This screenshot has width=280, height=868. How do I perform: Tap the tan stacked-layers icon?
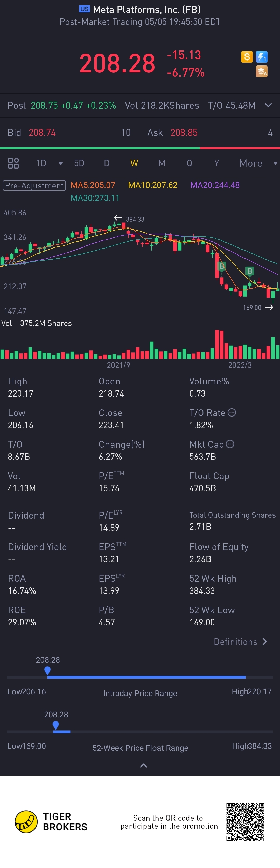262,71
